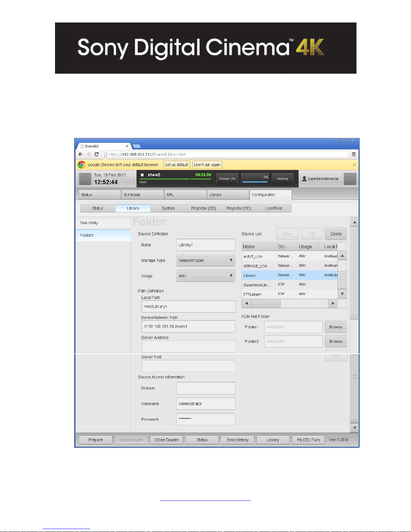Click Browse for KDM Folder2
Screen dimensions: 411x532
336,341
